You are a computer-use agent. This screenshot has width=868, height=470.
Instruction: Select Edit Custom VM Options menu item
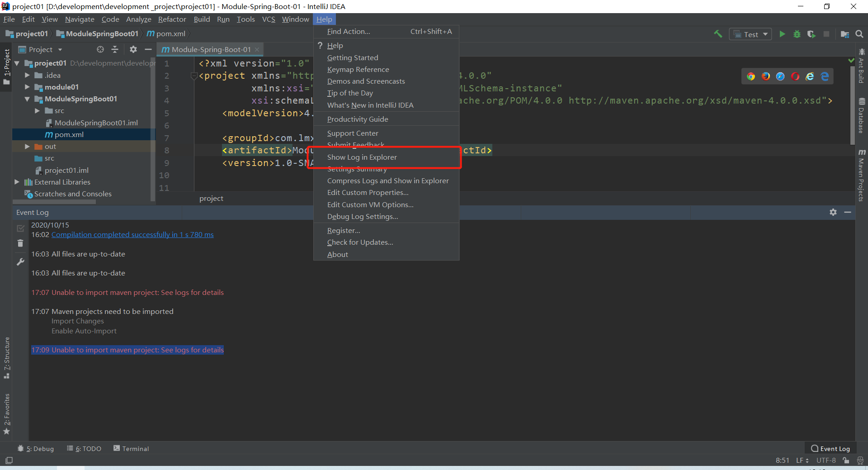(387, 204)
